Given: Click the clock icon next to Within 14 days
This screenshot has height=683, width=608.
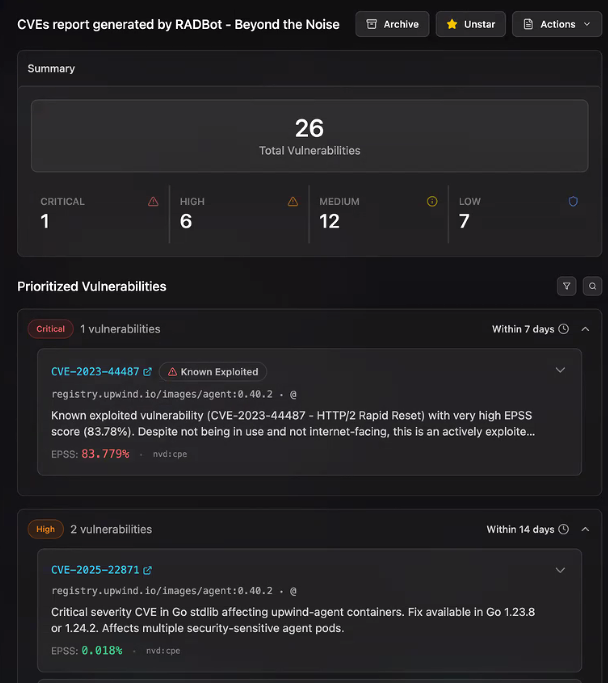Looking at the screenshot, I should pos(563,529).
